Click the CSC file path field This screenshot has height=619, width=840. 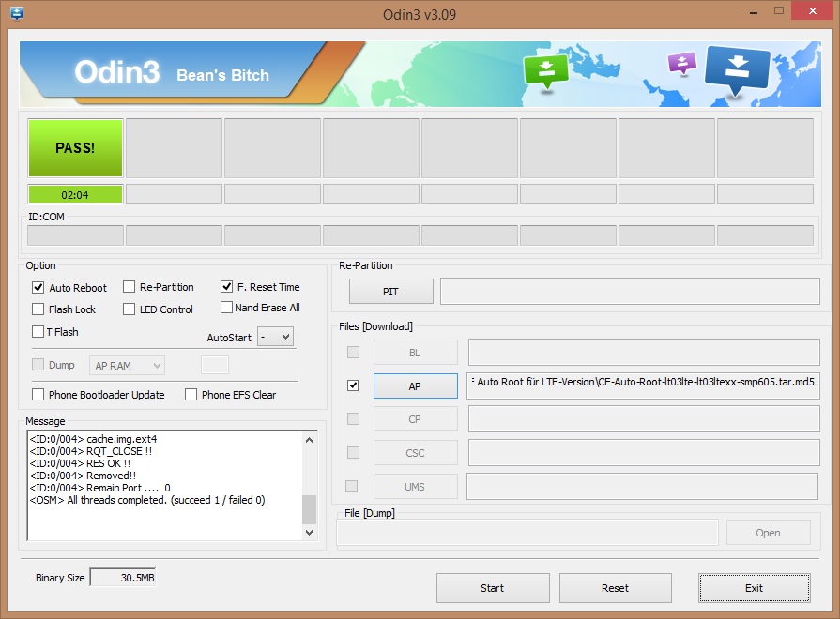coord(644,452)
